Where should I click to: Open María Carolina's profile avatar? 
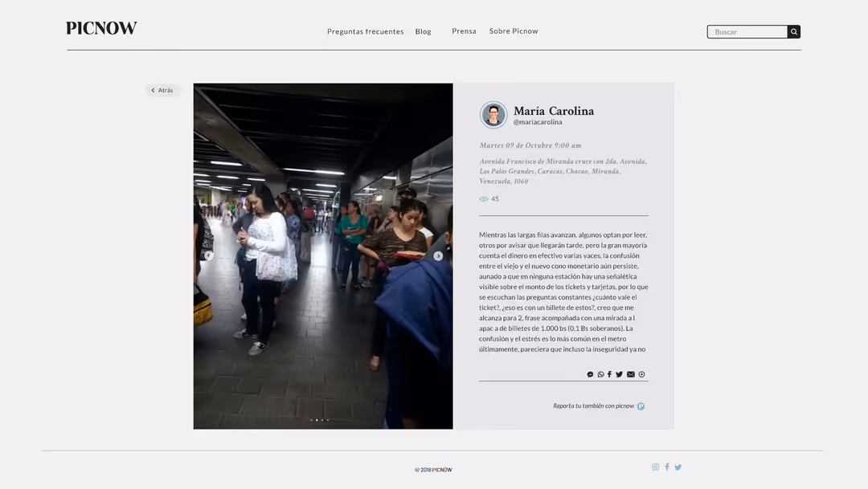(493, 115)
